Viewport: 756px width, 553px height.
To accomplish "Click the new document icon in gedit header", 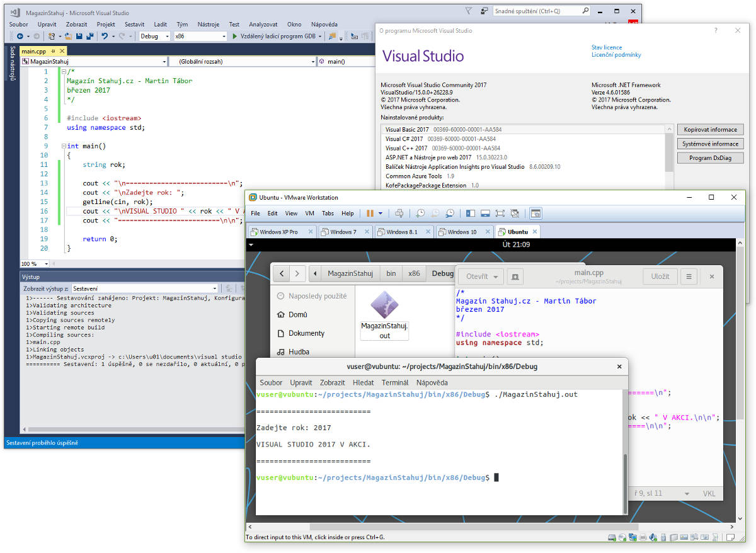I will [x=515, y=276].
